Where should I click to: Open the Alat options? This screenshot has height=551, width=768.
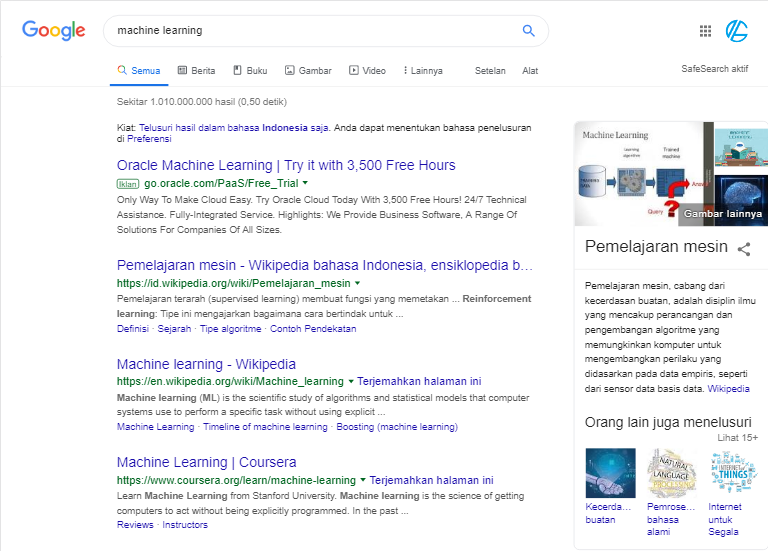530,71
